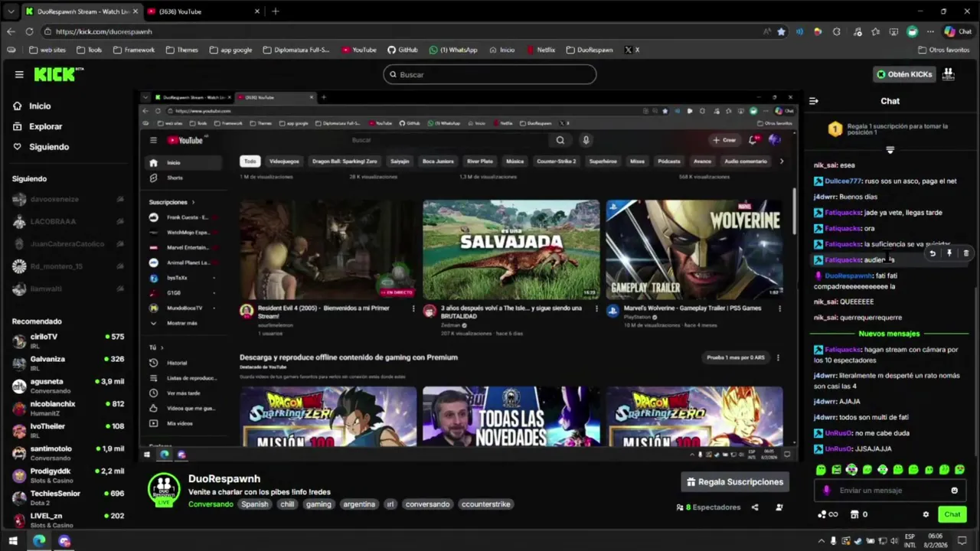Click DuoRespawnh username in chat
The height and width of the screenshot is (551, 980).
(848, 275)
